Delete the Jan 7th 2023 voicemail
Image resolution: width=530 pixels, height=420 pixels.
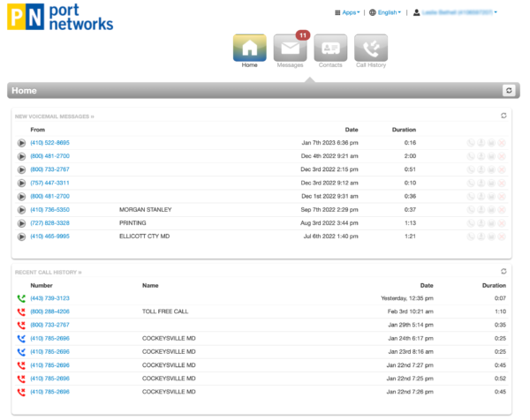click(x=502, y=143)
